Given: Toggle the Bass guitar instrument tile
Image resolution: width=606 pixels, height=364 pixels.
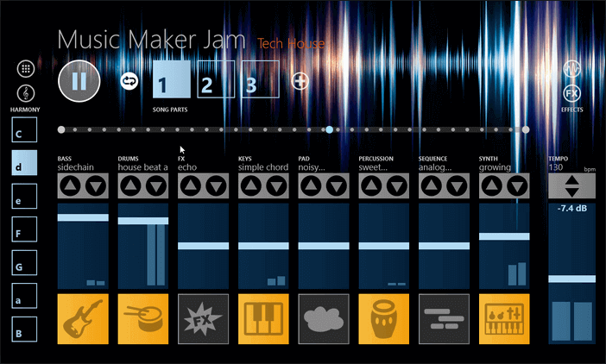Looking at the screenshot, I should (x=83, y=319).
